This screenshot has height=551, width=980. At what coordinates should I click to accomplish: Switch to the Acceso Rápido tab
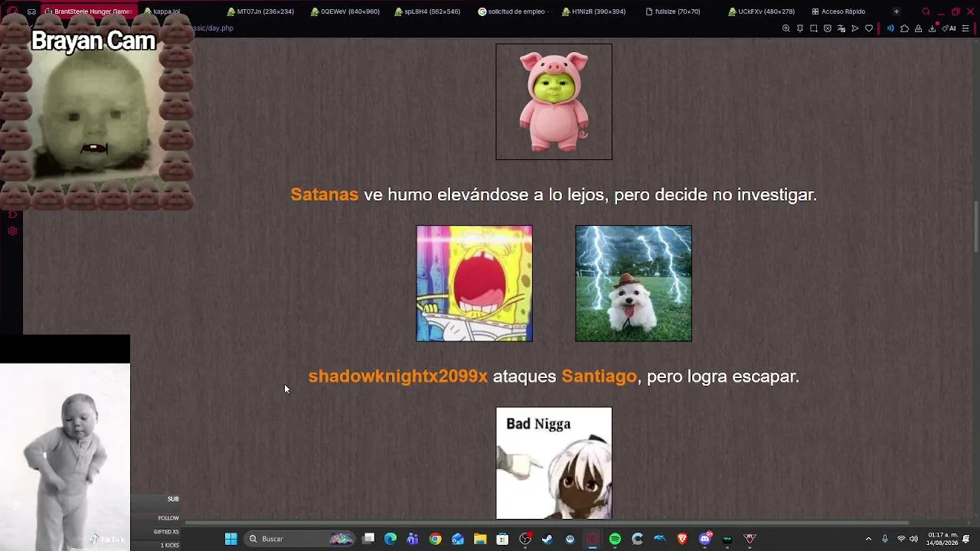coord(838,11)
